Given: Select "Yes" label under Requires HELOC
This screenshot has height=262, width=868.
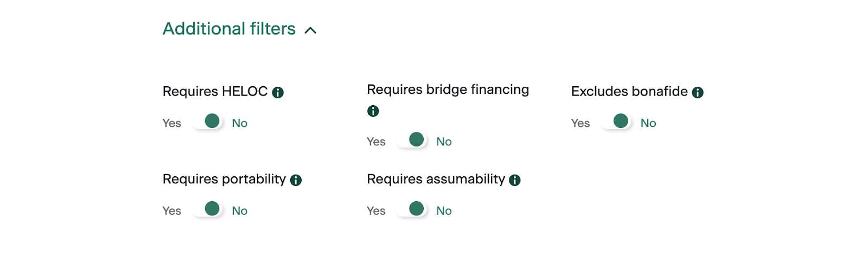Looking at the screenshot, I should 171,123.
